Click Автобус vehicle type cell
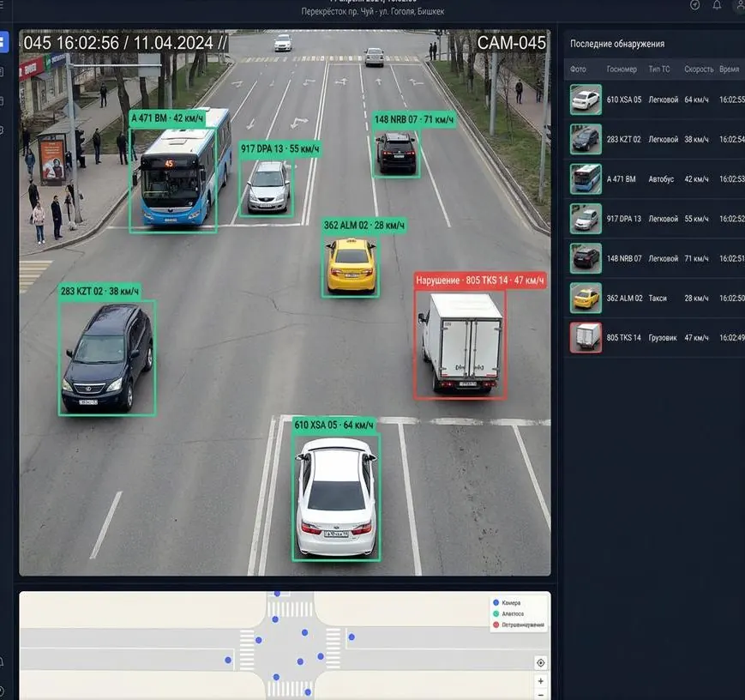745x700 pixels. coord(661,179)
